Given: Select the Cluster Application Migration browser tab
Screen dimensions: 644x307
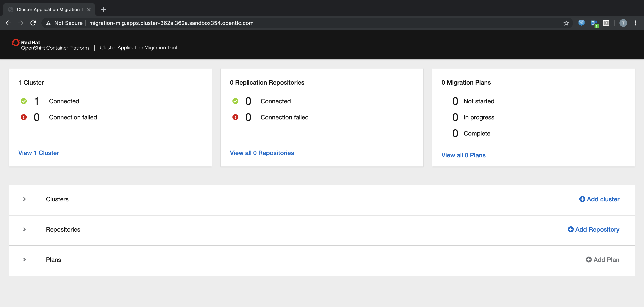Looking at the screenshot, I should click(x=49, y=10).
